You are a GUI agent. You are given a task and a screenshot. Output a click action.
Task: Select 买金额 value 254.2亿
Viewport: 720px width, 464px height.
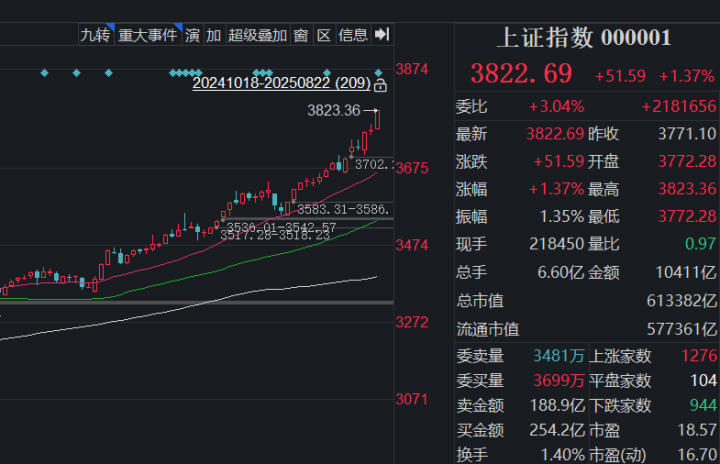(x=557, y=430)
